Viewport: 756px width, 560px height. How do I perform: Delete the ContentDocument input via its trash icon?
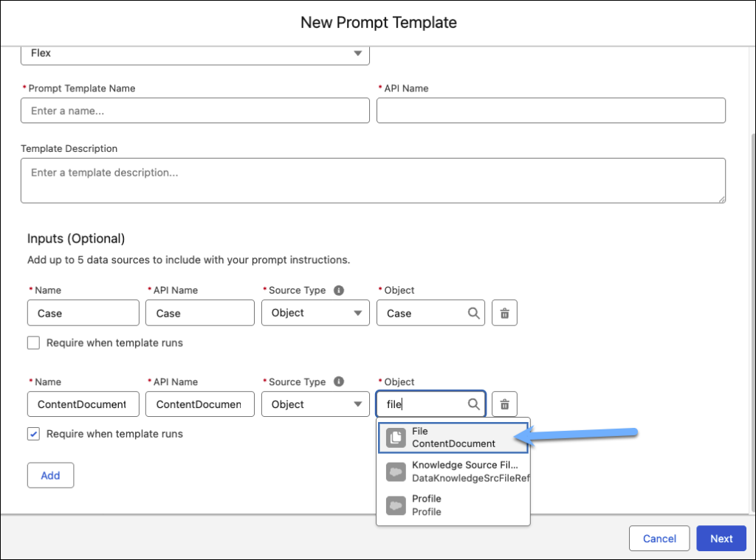pos(504,404)
